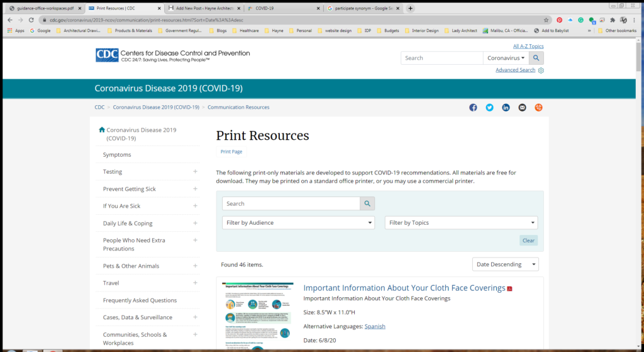
Task: Click the Cloth Face Coverings thumbnail
Action: (x=257, y=316)
